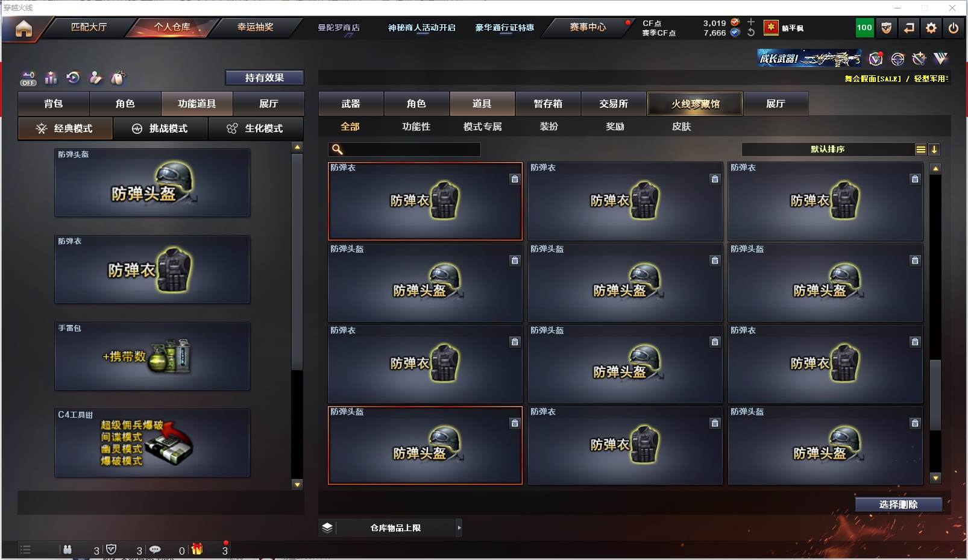Toggle the key OFF switch

point(28,78)
